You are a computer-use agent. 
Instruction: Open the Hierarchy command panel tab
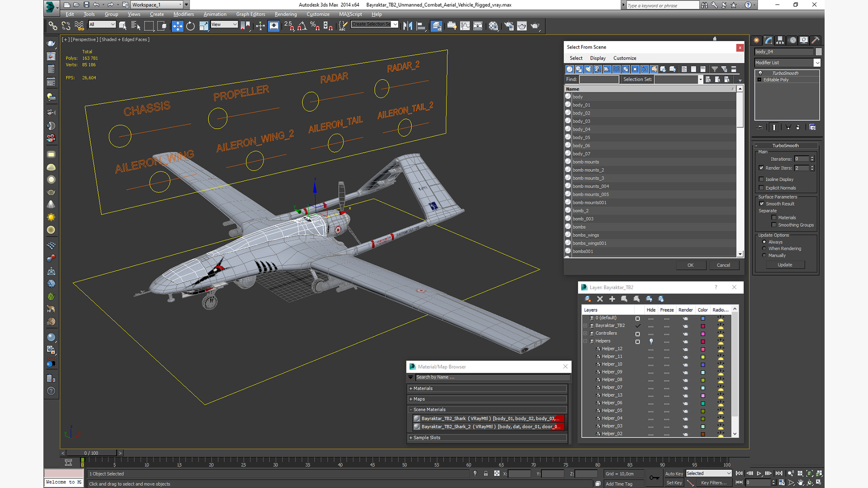780,40
